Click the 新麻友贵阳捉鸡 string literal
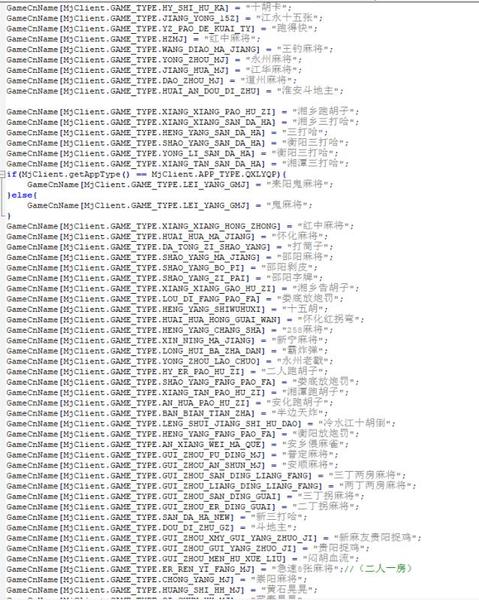This screenshot has width=479, height=600. tap(377, 538)
